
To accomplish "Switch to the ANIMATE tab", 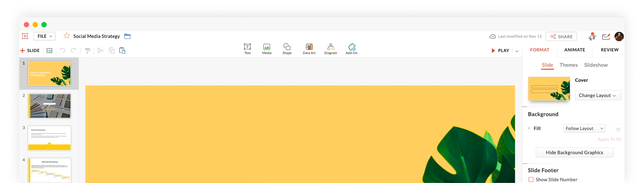I will 574,50.
